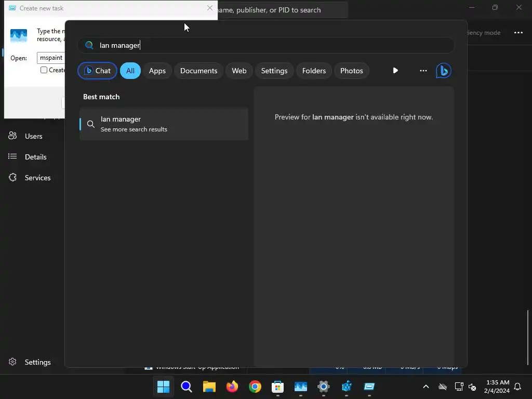Click in the lan manager search box

(266, 45)
